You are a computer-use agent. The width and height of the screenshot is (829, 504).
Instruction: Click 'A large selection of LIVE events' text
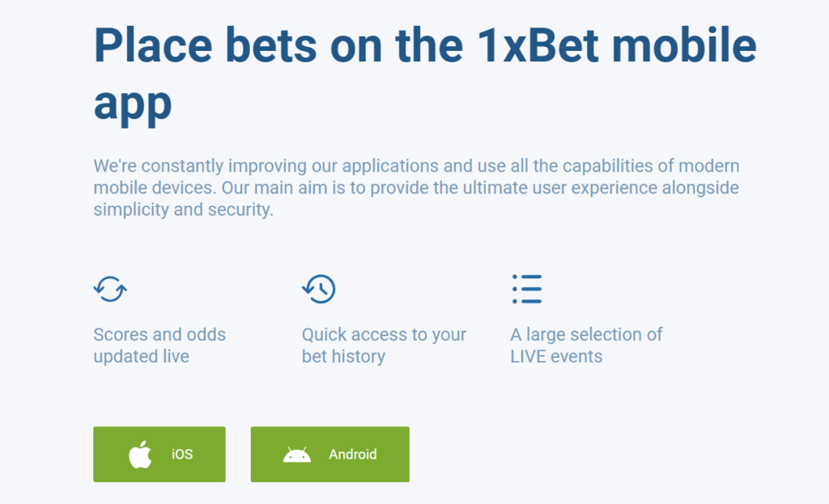click(x=586, y=345)
